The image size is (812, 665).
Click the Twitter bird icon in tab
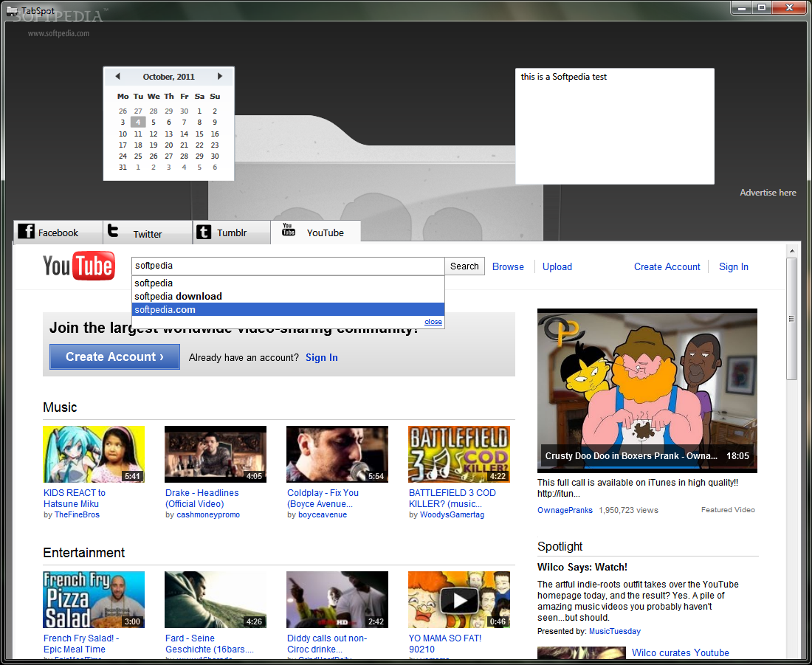coord(113,230)
